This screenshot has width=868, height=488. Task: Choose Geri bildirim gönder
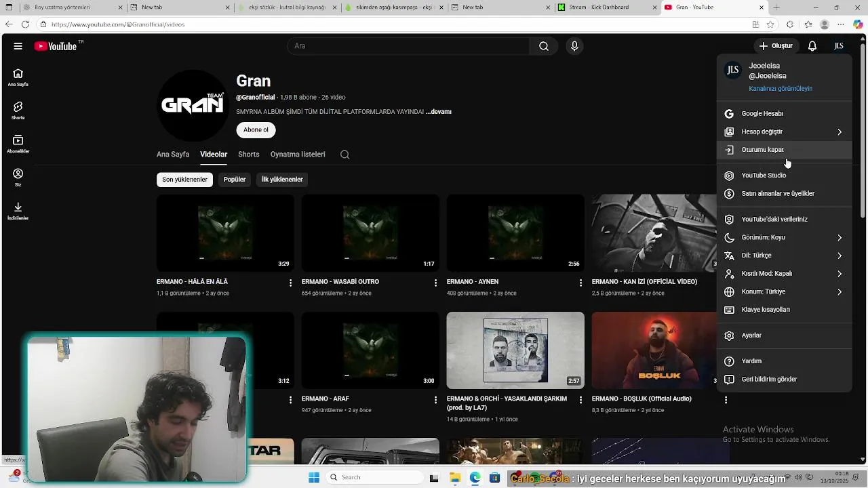point(785,380)
